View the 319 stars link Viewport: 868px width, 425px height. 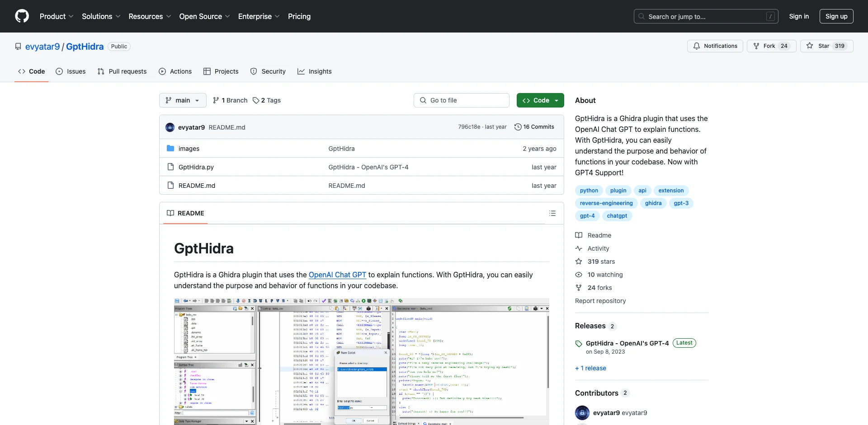pyautogui.click(x=595, y=262)
